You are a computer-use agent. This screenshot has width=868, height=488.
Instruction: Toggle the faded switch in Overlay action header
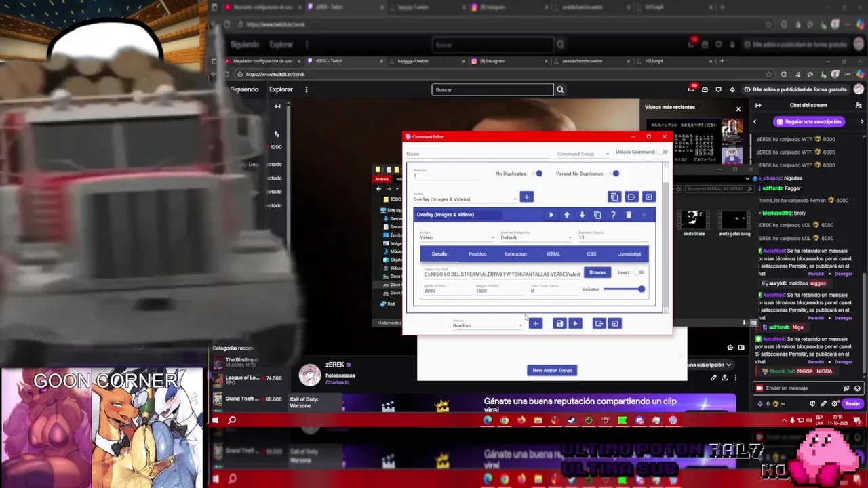(x=644, y=215)
